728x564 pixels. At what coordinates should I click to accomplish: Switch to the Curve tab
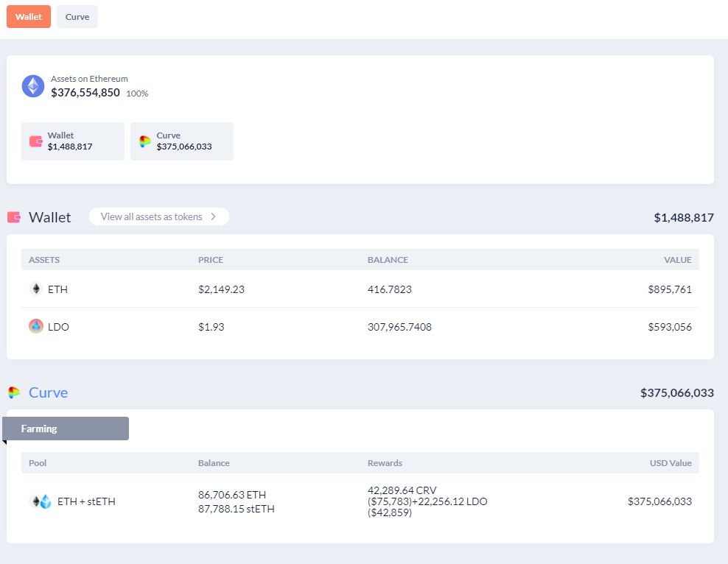[77, 17]
